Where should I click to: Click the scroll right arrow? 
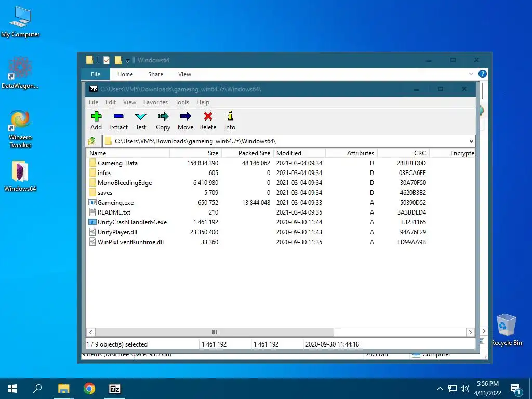[x=470, y=332]
